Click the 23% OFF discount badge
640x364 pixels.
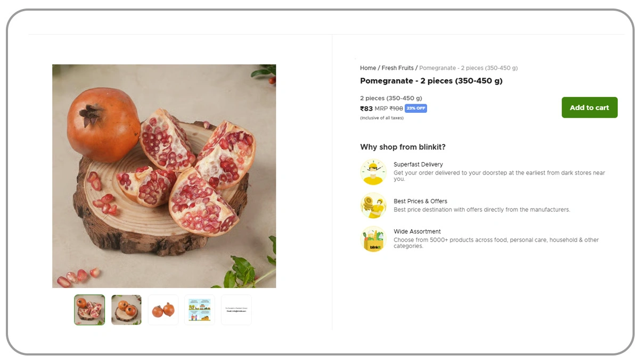point(416,109)
